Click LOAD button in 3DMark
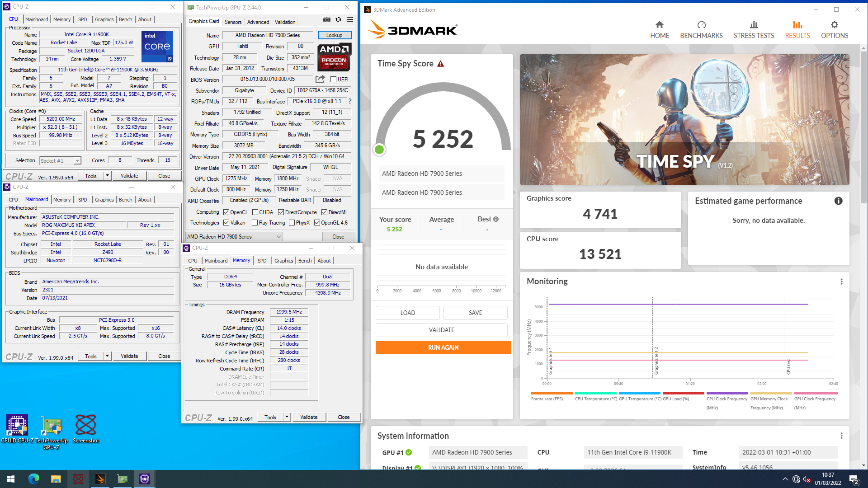868x488 pixels. click(407, 313)
